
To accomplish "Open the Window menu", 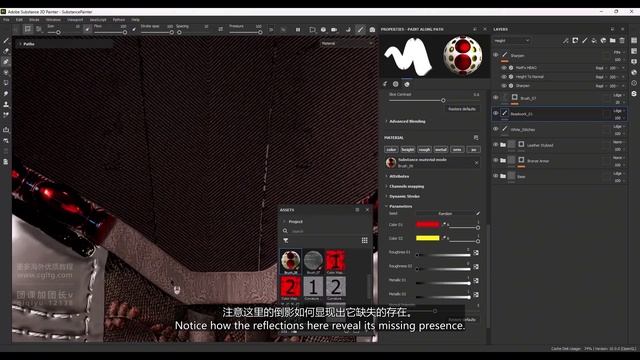I will (53, 20).
